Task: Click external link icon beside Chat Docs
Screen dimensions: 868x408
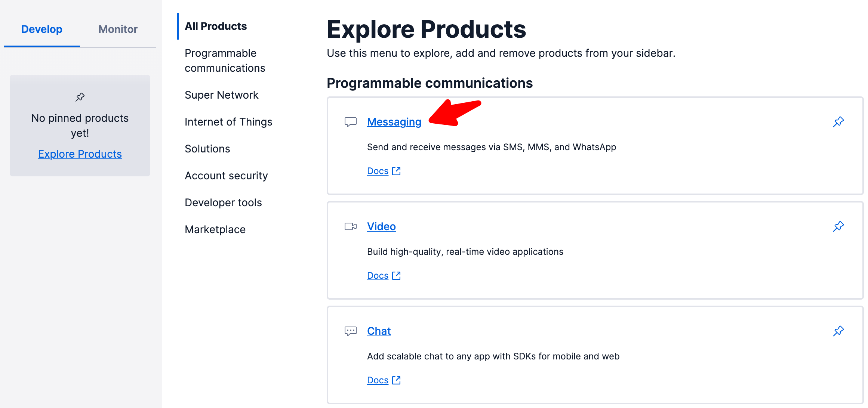Action: tap(396, 380)
